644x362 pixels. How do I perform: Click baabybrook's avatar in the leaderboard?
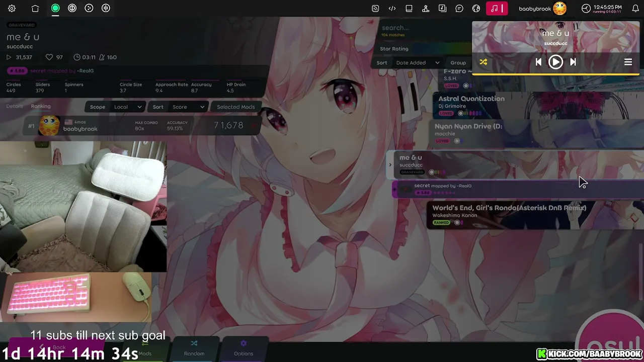[x=49, y=126]
